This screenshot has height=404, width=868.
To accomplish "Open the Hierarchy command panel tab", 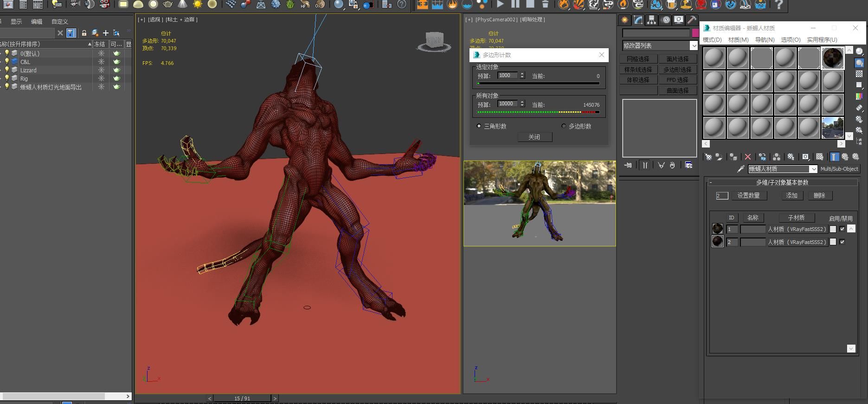I will [x=651, y=20].
